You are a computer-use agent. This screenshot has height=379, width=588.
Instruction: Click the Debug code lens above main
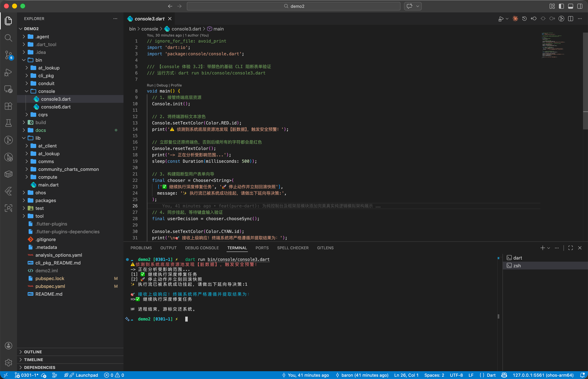tap(162, 85)
